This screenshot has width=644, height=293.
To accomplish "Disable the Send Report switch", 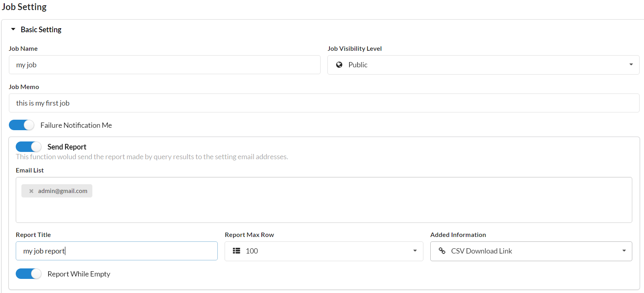I will [x=29, y=147].
